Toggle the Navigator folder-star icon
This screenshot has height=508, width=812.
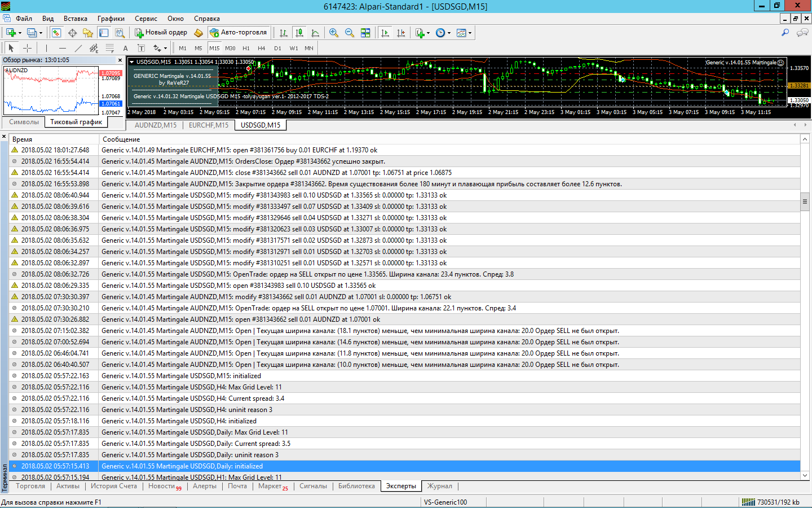point(88,33)
